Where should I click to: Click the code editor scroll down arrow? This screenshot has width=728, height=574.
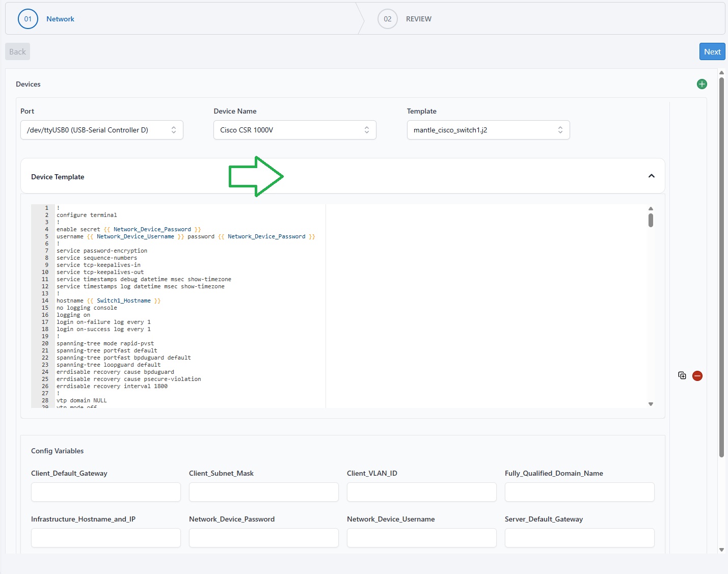(651, 404)
